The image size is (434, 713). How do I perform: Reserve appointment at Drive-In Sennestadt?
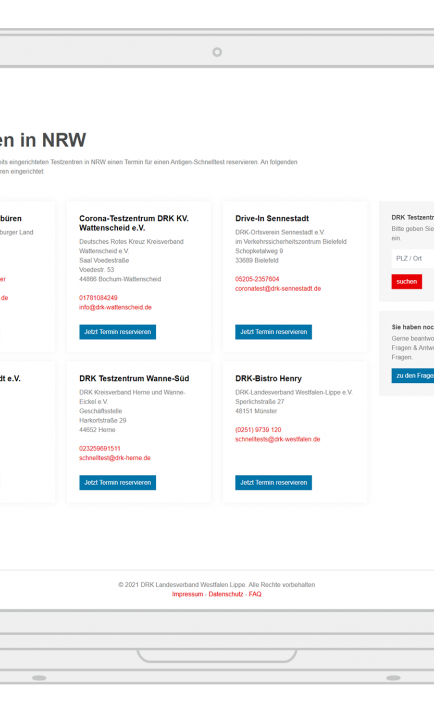click(x=273, y=332)
